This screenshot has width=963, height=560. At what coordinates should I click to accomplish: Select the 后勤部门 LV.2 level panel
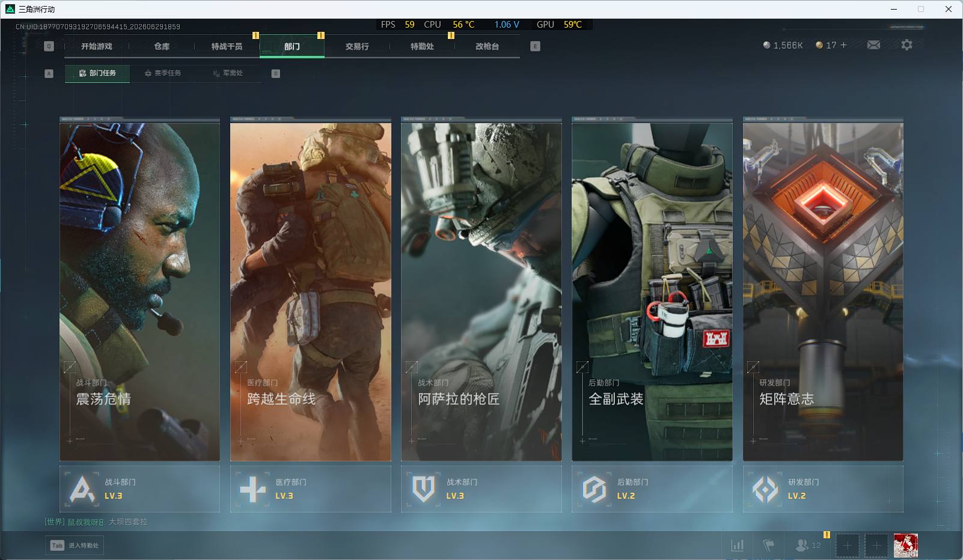(x=652, y=489)
